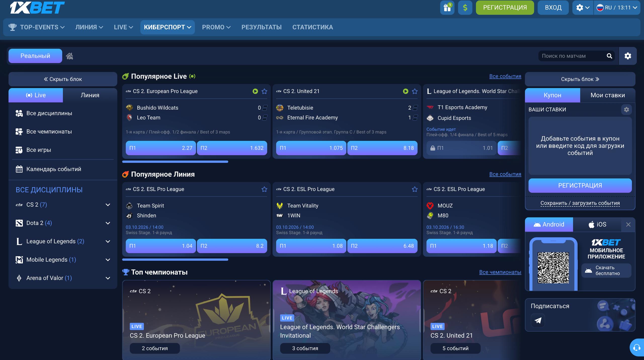Click the dollar deposit icon
The width and height of the screenshot is (644, 360).
(x=465, y=8)
